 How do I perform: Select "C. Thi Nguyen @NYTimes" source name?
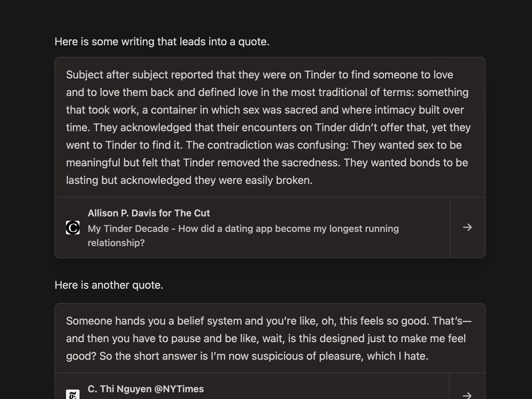point(146,389)
